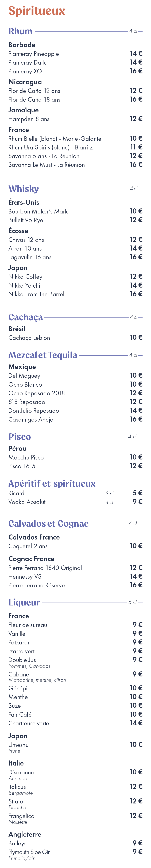Select Plymouth Sloe Gin entry

click(x=30, y=852)
